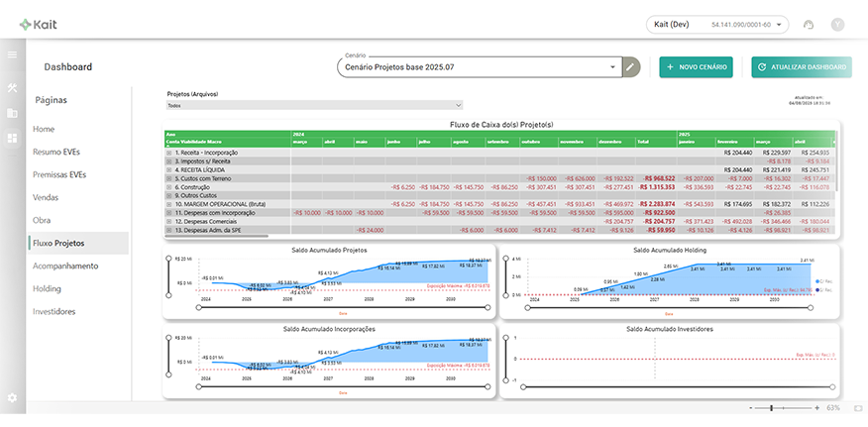This screenshot has height=427, width=868.
Task: Click the 'Fluxo de Caixa do(s) Projeto(s)' title
Action: (x=502, y=125)
